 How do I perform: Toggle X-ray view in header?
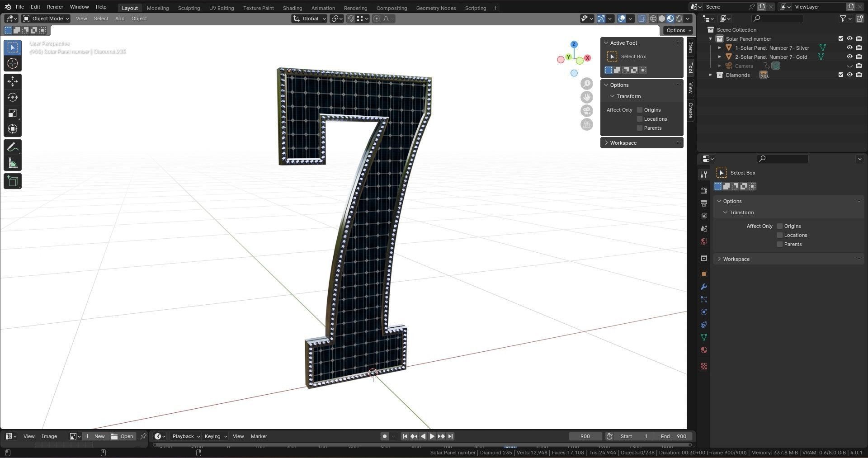coord(642,19)
